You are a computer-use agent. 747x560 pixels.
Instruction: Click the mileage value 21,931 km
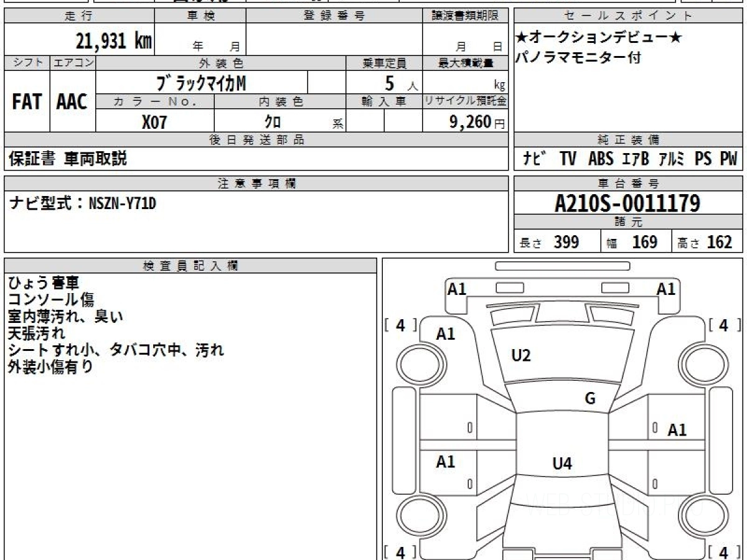[x=114, y=41]
